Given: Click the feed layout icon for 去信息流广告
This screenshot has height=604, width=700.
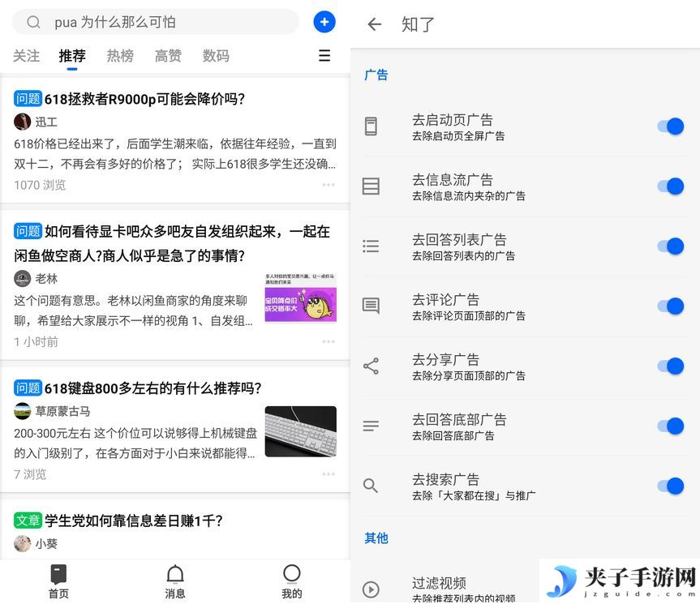Looking at the screenshot, I should click(371, 186).
